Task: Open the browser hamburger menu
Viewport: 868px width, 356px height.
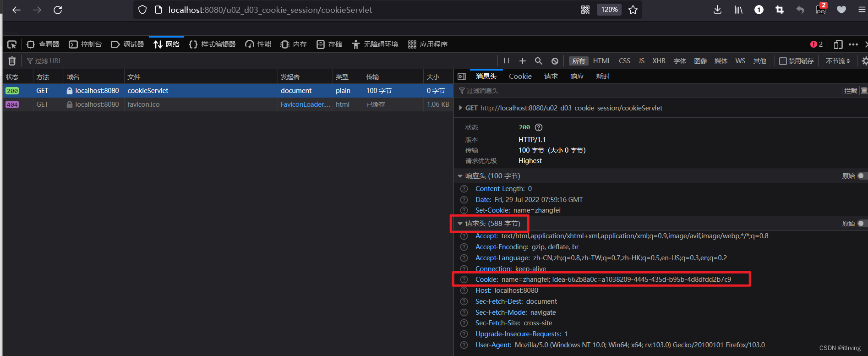Action: (x=862, y=10)
